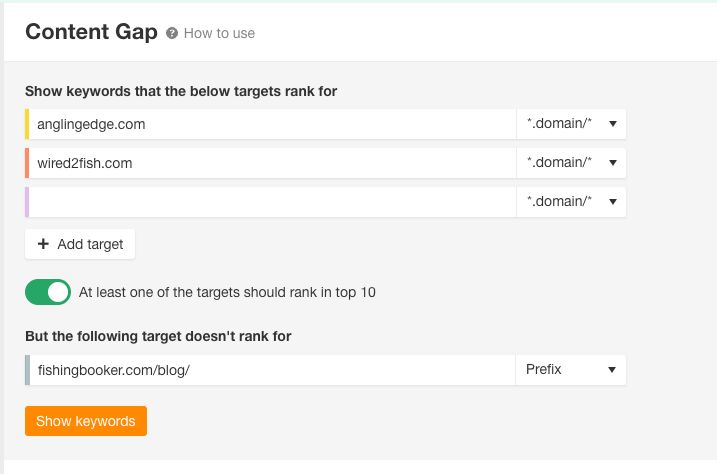This screenshot has height=474, width=717.
Task: Click the "At least one of the targets" label
Action: pyautogui.click(x=227, y=293)
